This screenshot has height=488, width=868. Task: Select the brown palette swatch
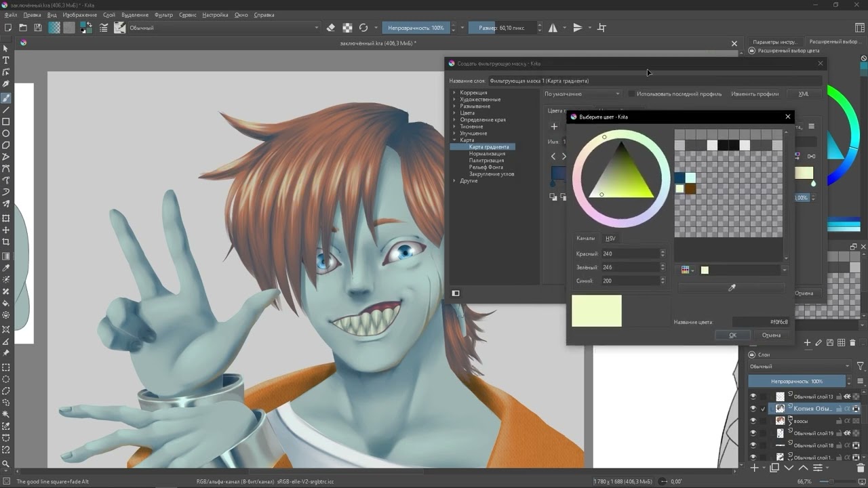click(690, 188)
